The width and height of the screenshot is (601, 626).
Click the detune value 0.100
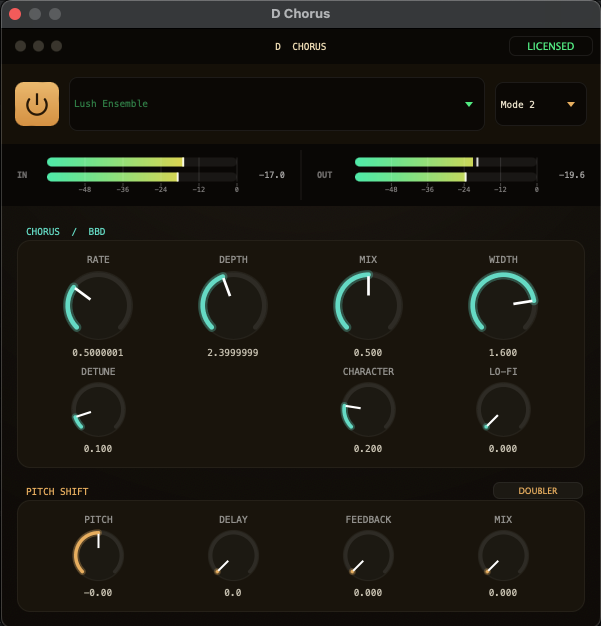(x=98, y=448)
